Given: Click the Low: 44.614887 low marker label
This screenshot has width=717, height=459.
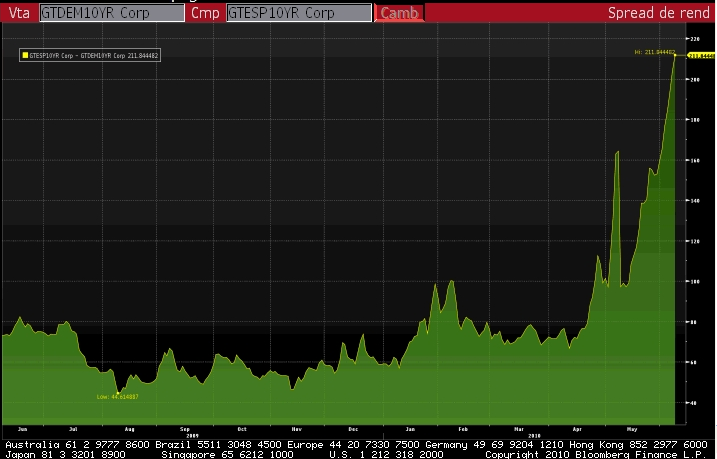Looking at the screenshot, I should click(118, 397).
